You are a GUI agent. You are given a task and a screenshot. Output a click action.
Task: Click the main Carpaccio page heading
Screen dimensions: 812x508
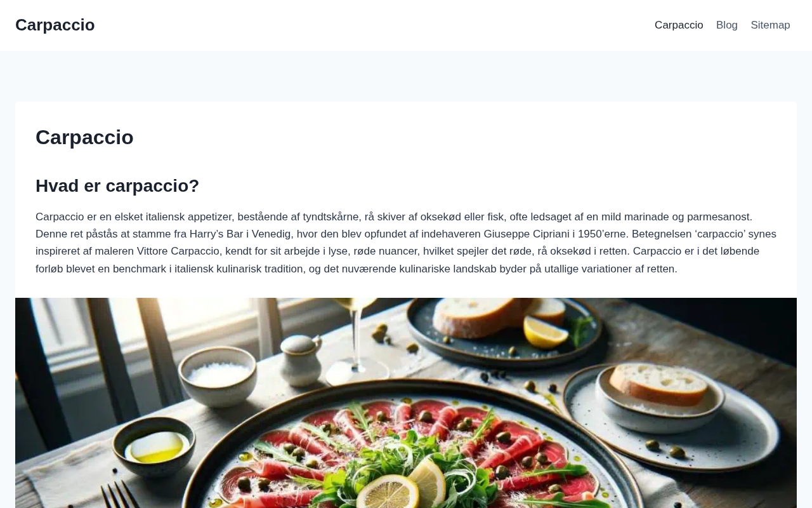[84, 137]
